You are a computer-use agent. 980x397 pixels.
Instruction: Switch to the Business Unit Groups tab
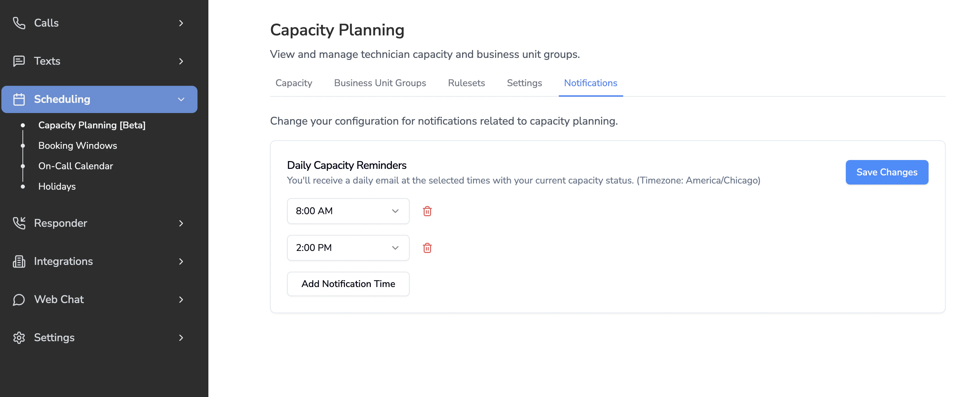pyautogui.click(x=380, y=83)
